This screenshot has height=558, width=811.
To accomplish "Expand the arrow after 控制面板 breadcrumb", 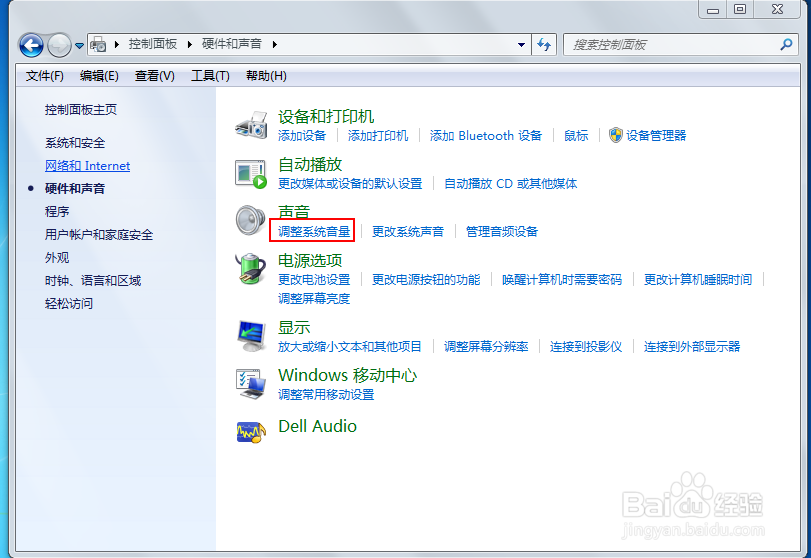I will tap(189, 44).
